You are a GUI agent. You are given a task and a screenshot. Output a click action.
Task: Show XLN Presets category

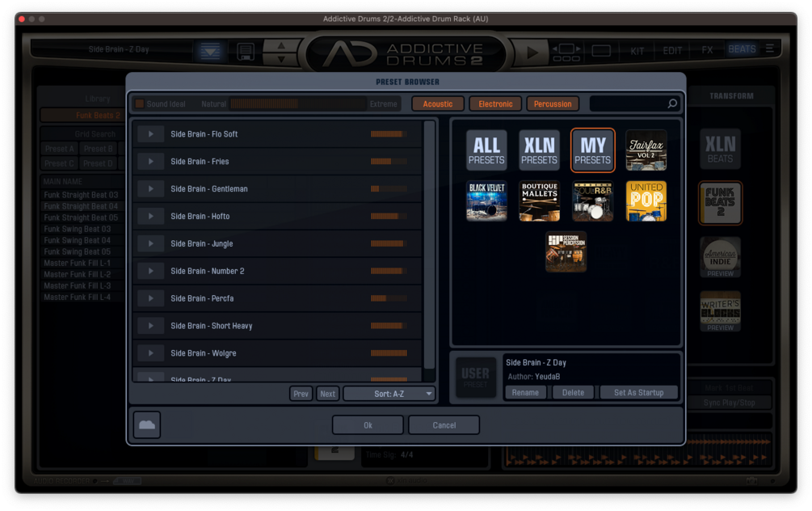(x=539, y=150)
